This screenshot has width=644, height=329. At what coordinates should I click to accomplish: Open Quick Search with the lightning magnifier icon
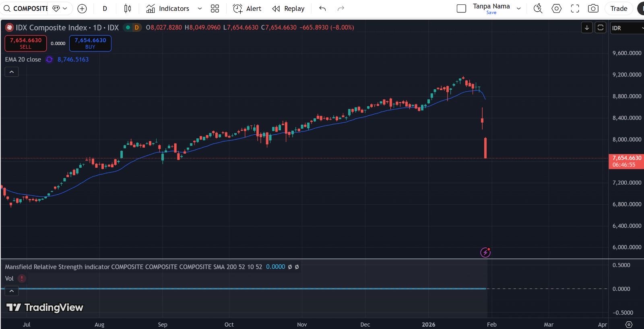[x=538, y=8]
